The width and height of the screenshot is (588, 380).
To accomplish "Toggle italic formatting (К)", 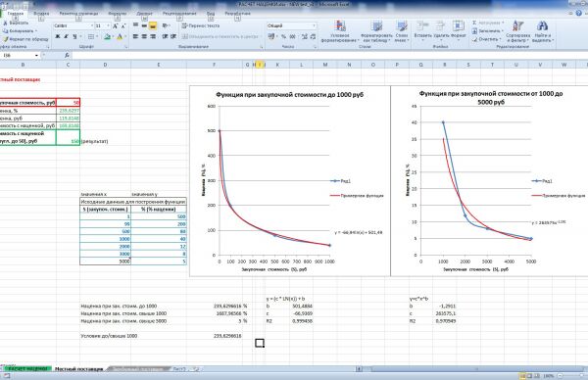I will (66, 36).
